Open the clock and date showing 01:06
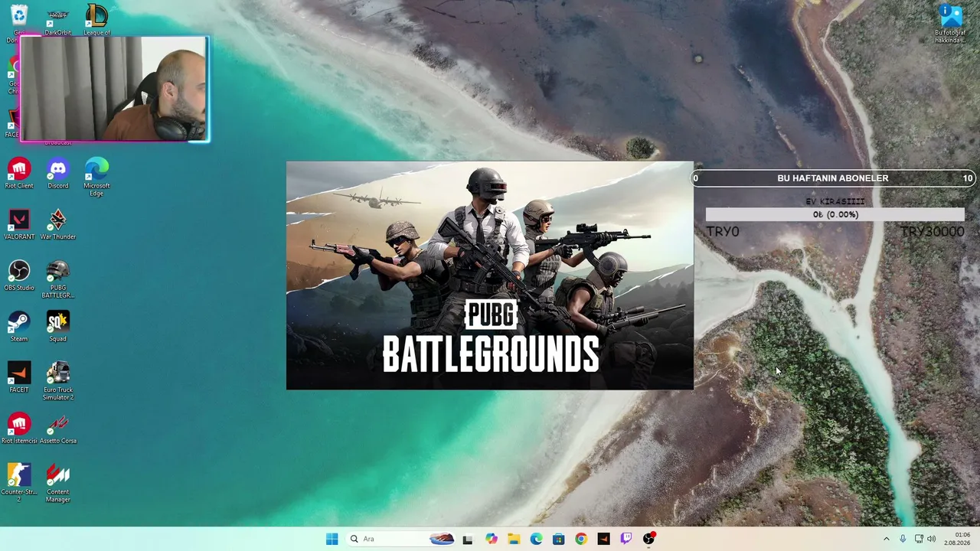Screen dimensions: 980x551 coord(958,539)
